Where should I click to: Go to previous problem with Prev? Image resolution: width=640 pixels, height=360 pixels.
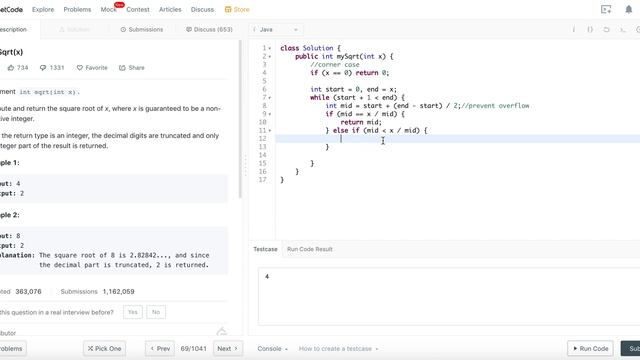160,349
